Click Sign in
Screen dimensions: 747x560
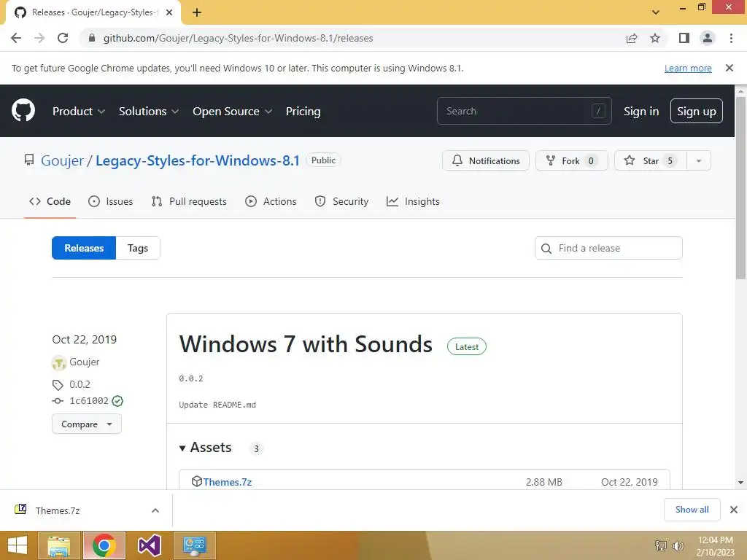[x=641, y=111]
